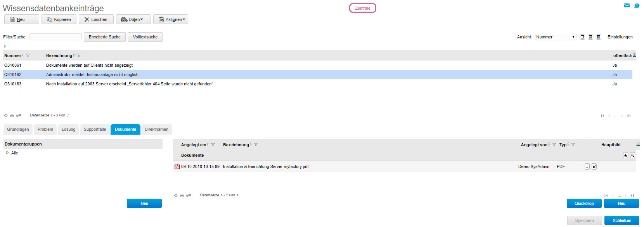Click the ellipsis button in PDF document row
Screen dimensions: 644x227
[587, 166]
